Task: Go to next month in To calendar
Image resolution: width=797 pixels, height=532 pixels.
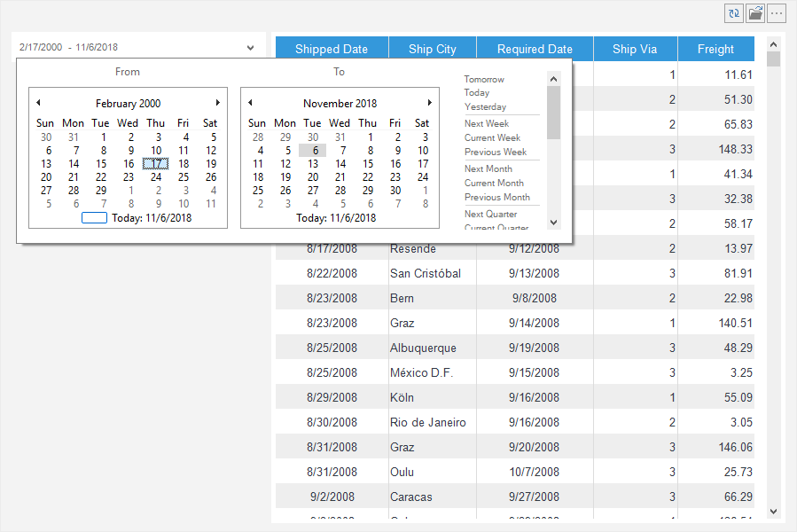Action: click(x=430, y=103)
